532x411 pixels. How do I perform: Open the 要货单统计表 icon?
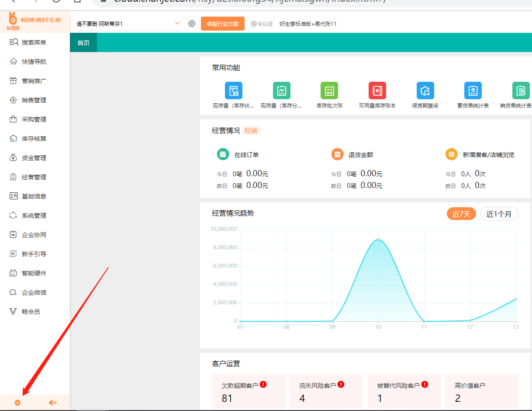[x=473, y=91]
